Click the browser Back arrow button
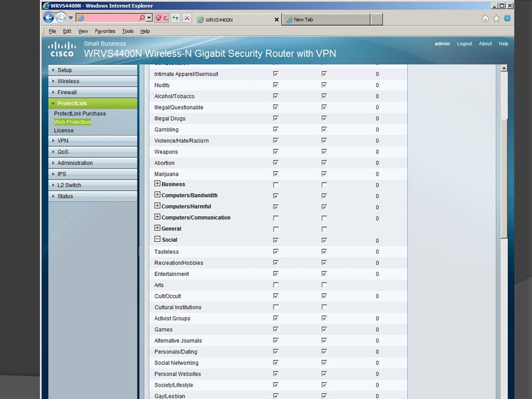Viewport: 532px width, 399px height. [49, 18]
